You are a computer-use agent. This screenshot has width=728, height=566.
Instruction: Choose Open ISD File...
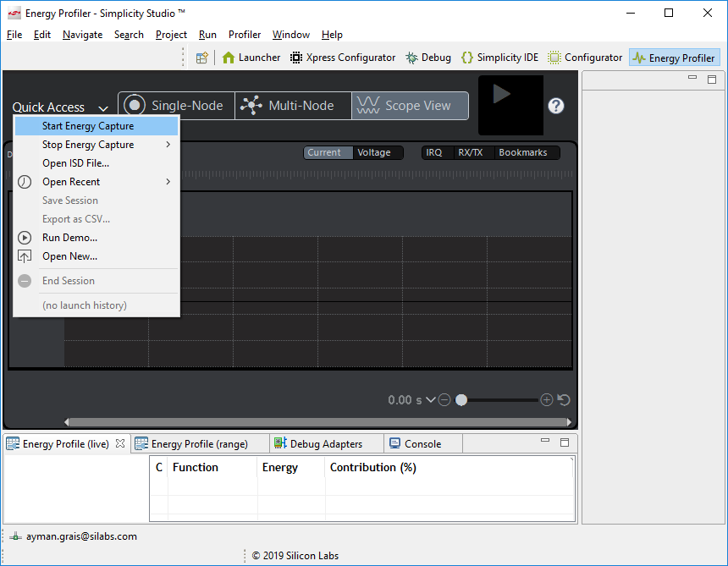(x=97, y=163)
